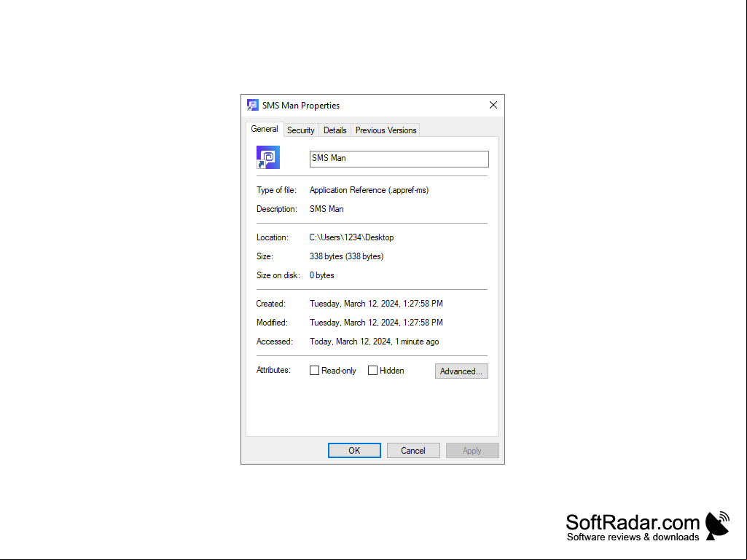The height and width of the screenshot is (560, 747).
Task: Click the 'SMS Man Properties' window title
Action: click(x=301, y=106)
